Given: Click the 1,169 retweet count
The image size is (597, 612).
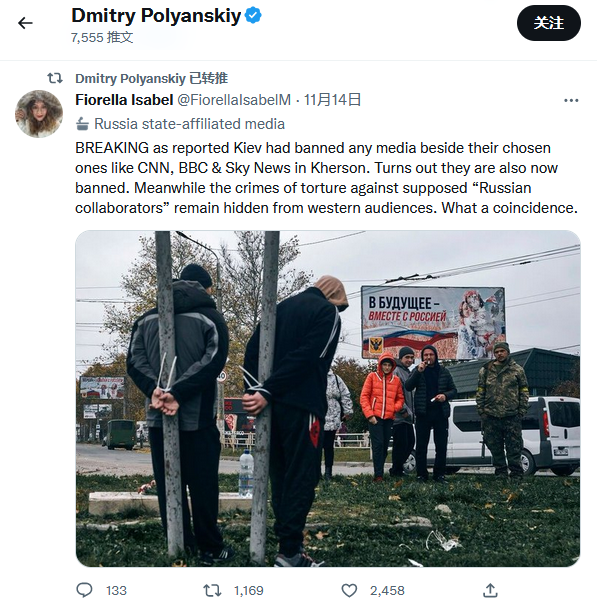Looking at the screenshot, I should (x=249, y=591).
